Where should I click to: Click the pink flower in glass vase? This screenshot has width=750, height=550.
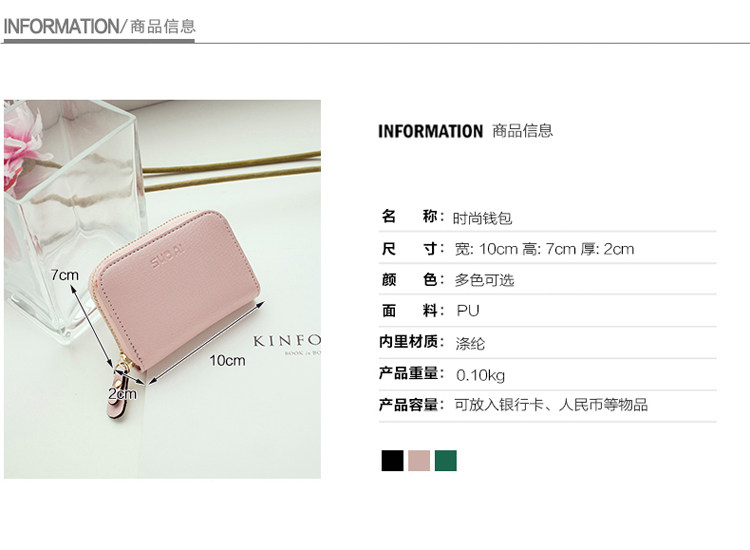(24, 143)
